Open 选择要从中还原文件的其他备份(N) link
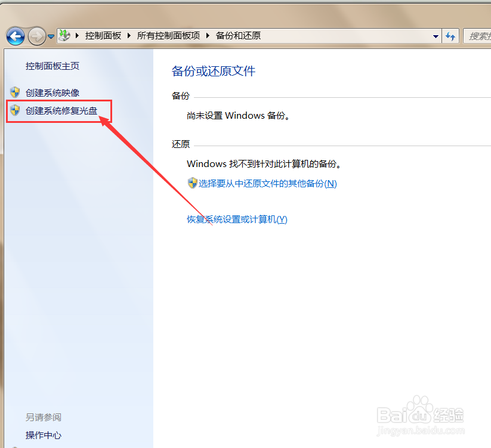The image size is (491, 448). (x=268, y=184)
